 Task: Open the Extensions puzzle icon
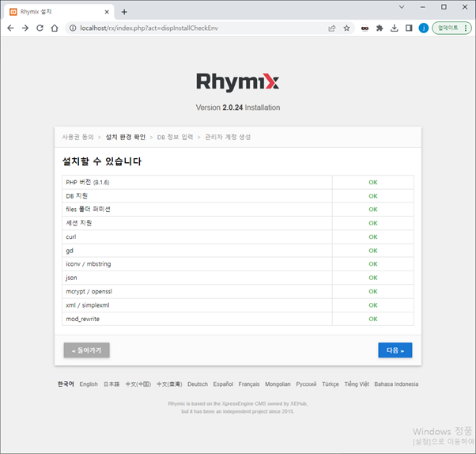click(380, 28)
